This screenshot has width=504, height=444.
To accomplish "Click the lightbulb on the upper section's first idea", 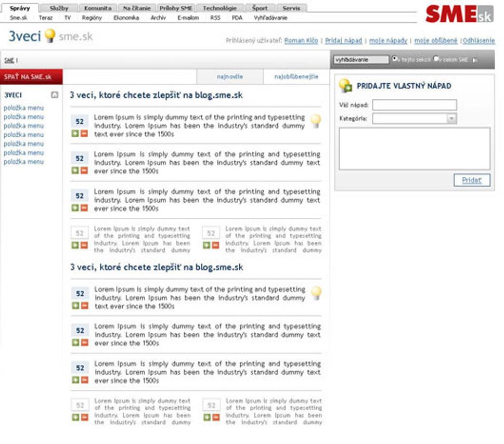I will (x=316, y=121).
